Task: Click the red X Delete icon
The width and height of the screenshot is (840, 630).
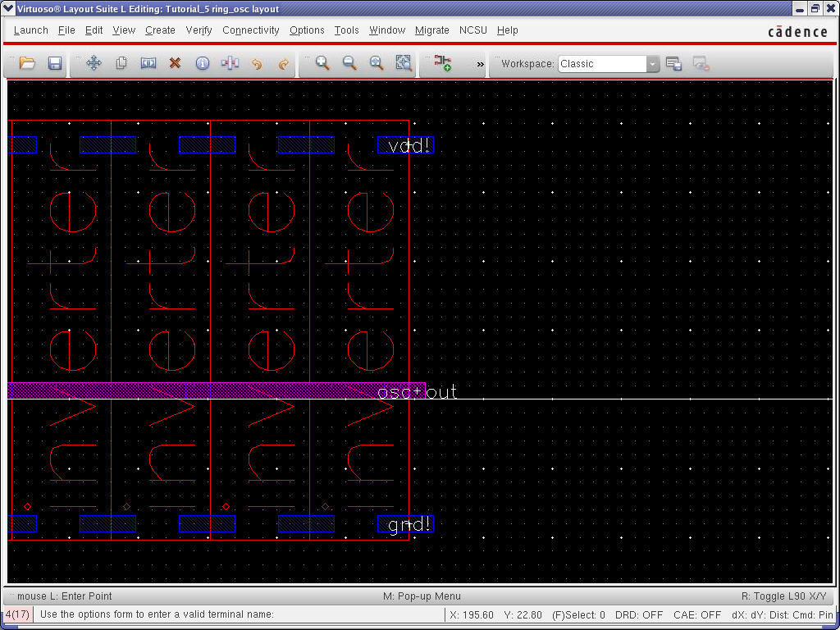Action: pos(175,63)
